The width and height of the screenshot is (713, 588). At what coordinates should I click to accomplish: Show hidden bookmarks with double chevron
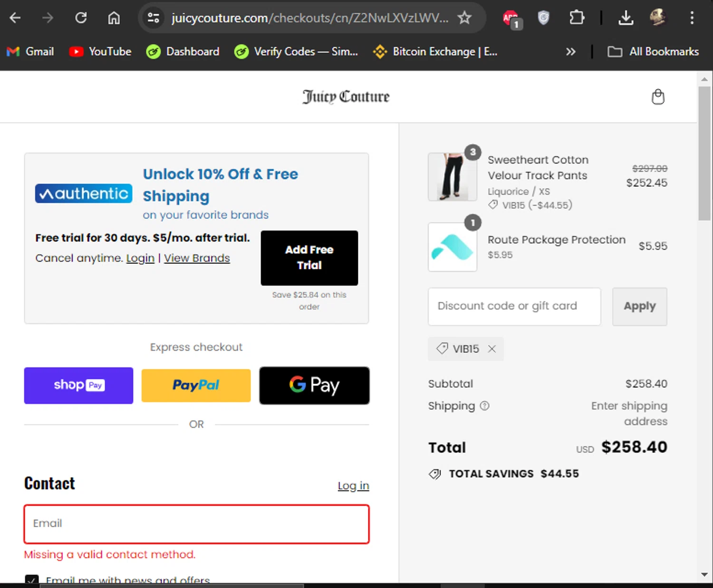click(x=570, y=51)
